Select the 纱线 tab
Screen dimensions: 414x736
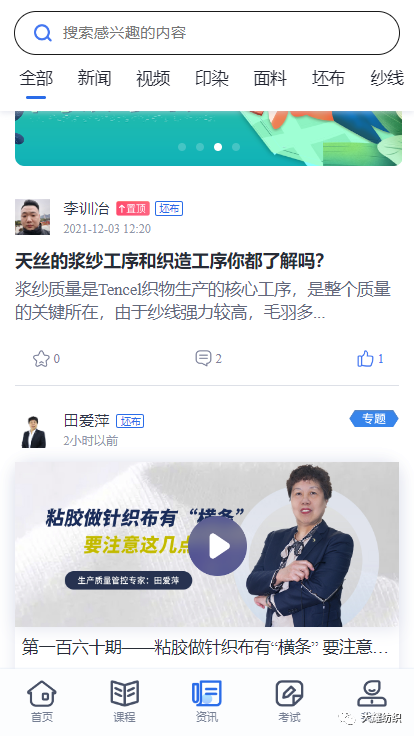[387, 78]
